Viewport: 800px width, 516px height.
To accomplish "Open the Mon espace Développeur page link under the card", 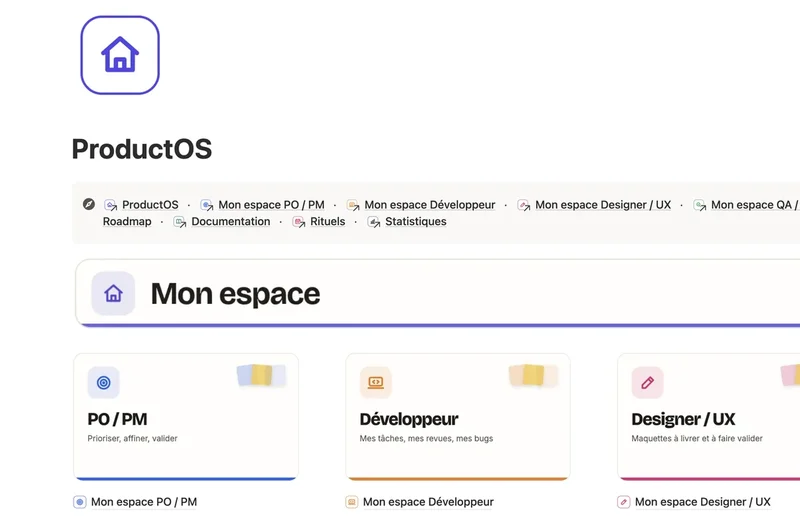I will click(429, 502).
